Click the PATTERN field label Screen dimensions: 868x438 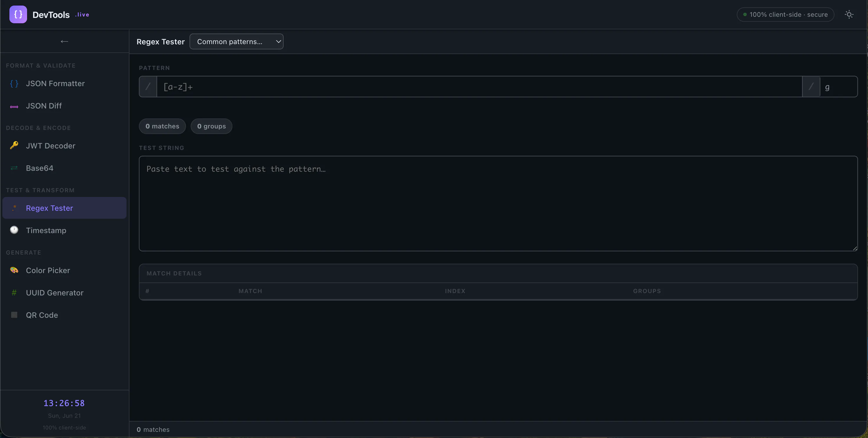(154, 68)
